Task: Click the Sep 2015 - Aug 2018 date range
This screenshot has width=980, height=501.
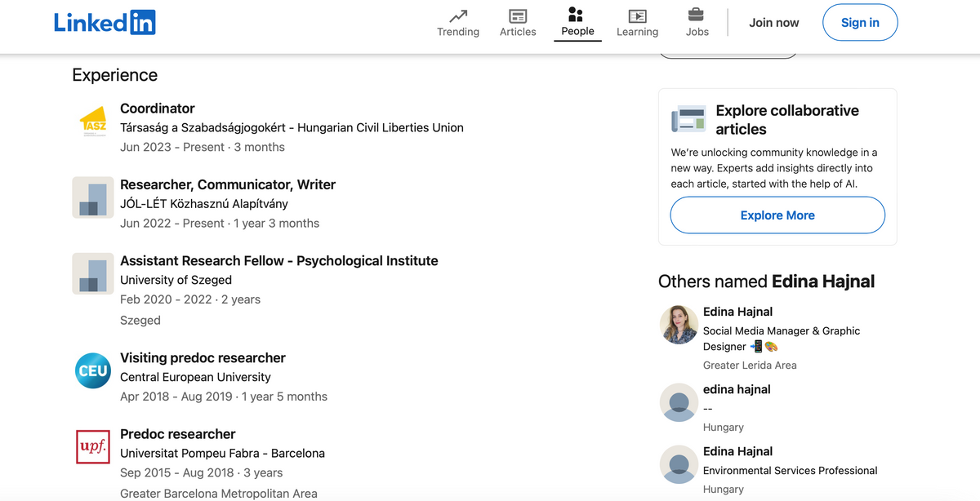Action: pos(201,472)
